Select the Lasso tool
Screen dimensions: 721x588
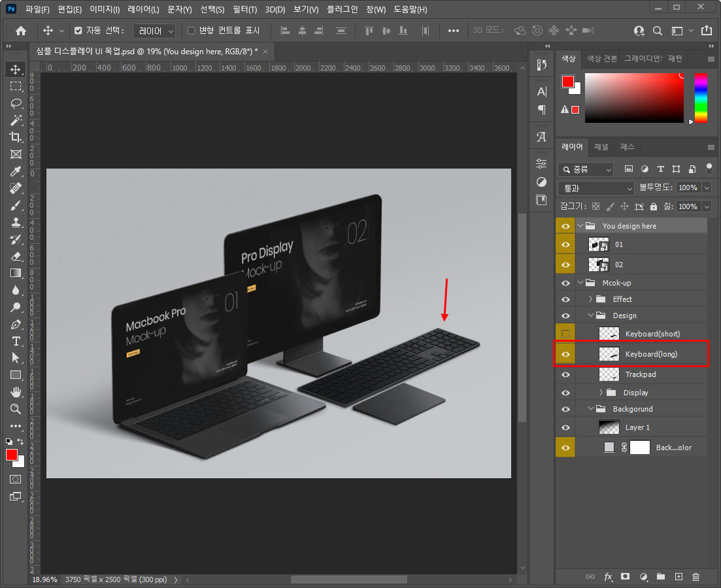pyautogui.click(x=16, y=103)
